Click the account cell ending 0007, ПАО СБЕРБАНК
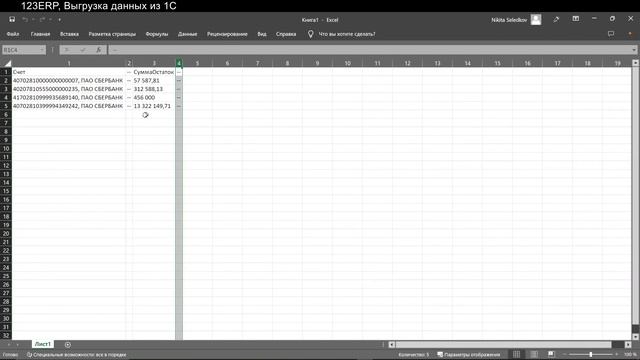Image resolution: width=640 pixels, height=360 pixels. 69,80
